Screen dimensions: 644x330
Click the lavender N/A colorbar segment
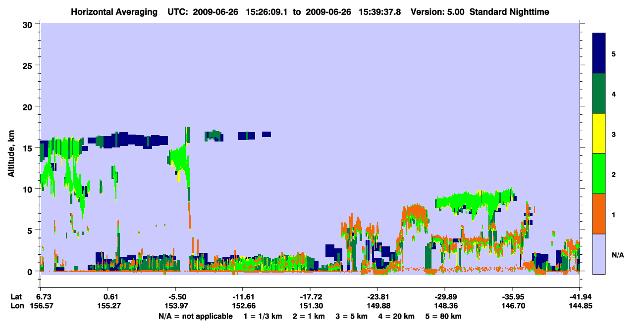(x=599, y=254)
